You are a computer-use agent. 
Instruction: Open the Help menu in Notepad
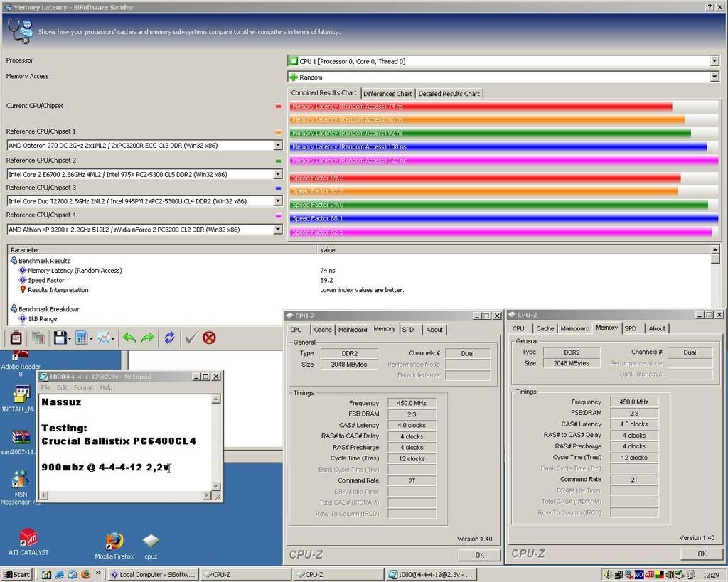pyautogui.click(x=106, y=387)
